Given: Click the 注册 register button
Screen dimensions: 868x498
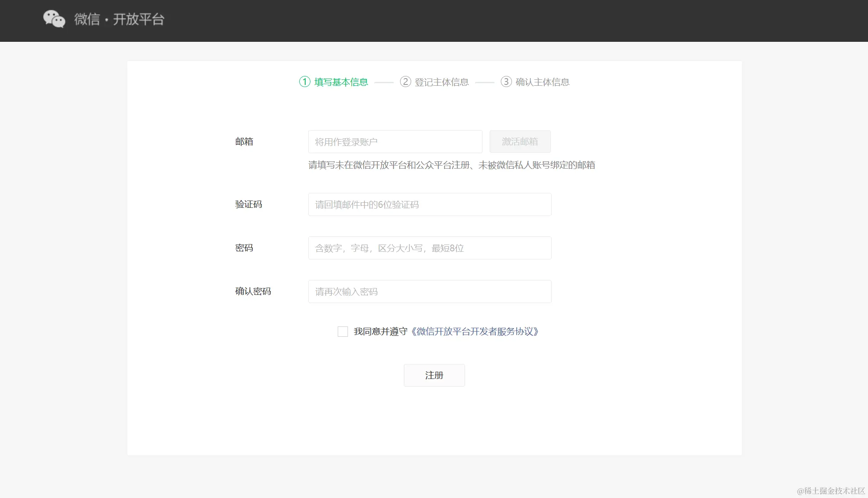Looking at the screenshot, I should coord(434,375).
